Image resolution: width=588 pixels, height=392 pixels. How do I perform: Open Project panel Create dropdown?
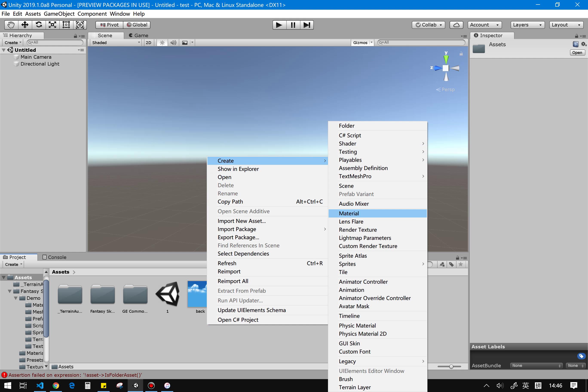click(x=14, y=264)
